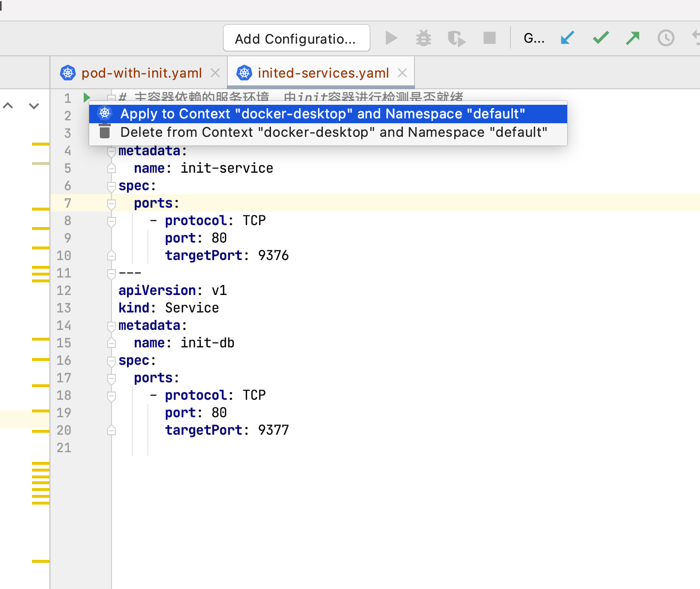Viewport: 700px width, 589px height.
Task: Click the Add Configuration button
Action: [296, 38]
